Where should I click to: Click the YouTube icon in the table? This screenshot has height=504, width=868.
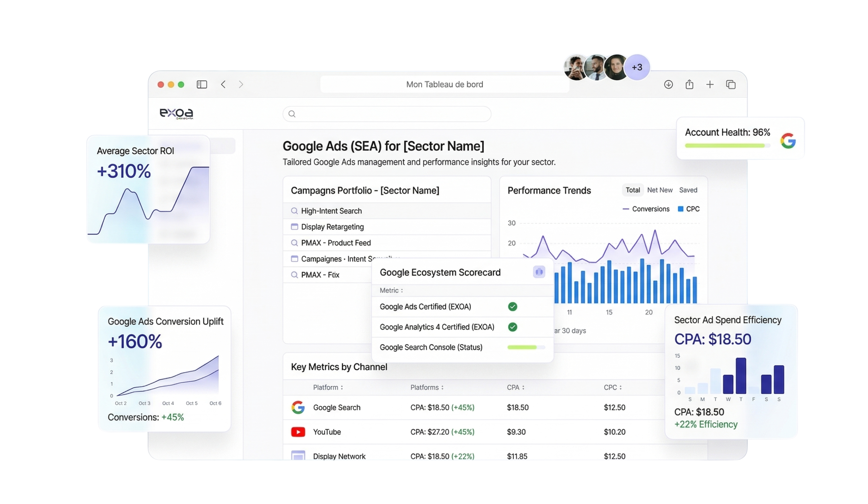pos(298,432)
